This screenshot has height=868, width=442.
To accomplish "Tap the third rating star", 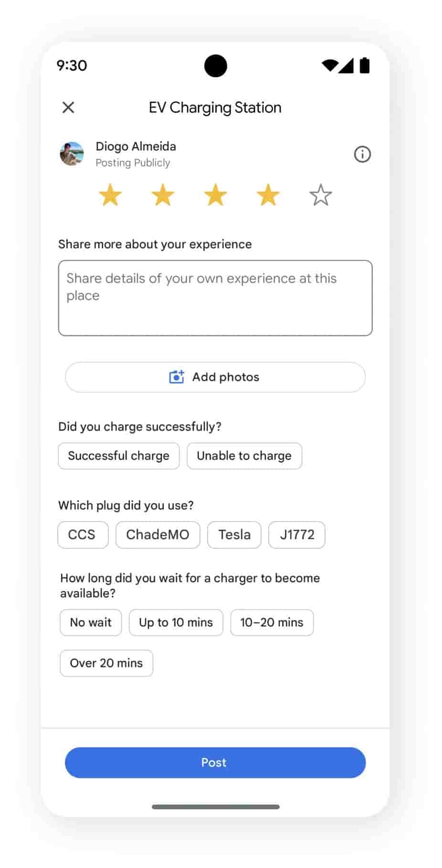I will (x=215, y=195).
